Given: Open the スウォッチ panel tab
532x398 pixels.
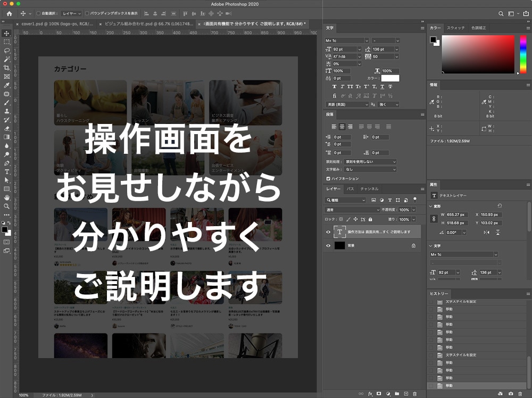Looking at the screenshot, I should 455,28.
